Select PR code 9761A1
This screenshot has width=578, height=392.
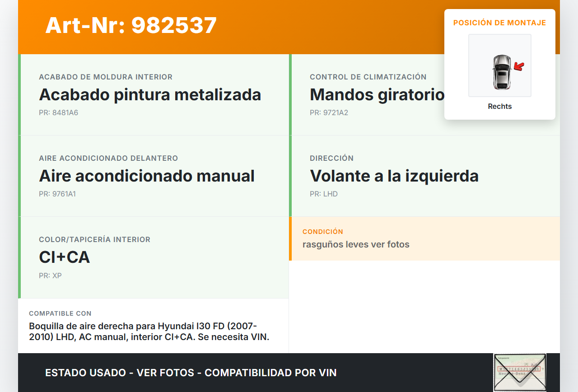(x=57, y=194)
